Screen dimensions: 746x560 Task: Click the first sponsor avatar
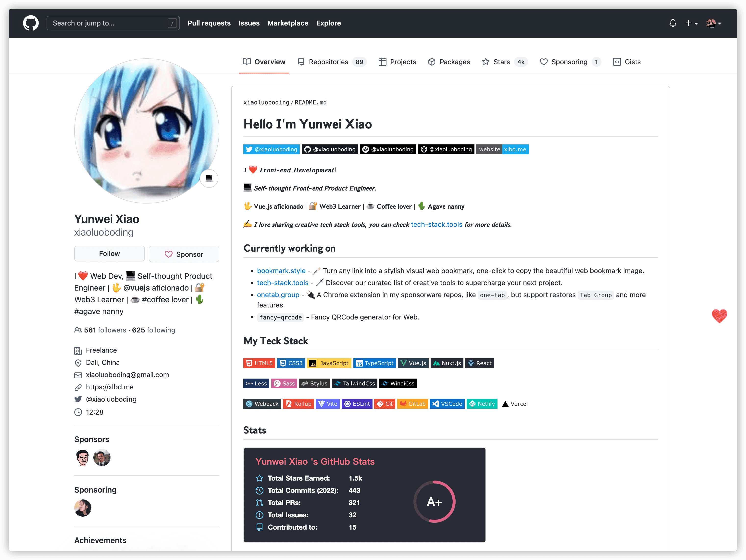point(83,458)
